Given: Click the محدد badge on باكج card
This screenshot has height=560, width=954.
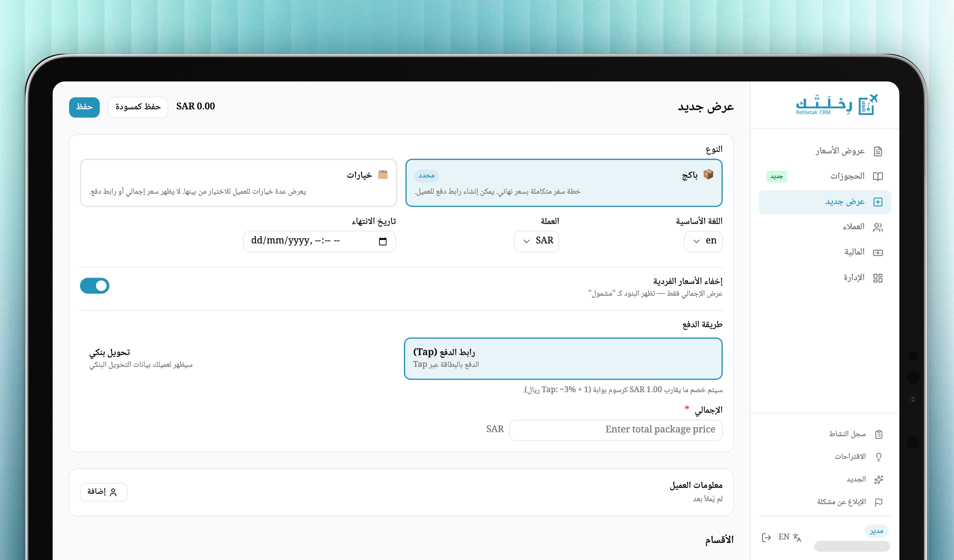Looking at the screenshot, I should tap(426, 176).
